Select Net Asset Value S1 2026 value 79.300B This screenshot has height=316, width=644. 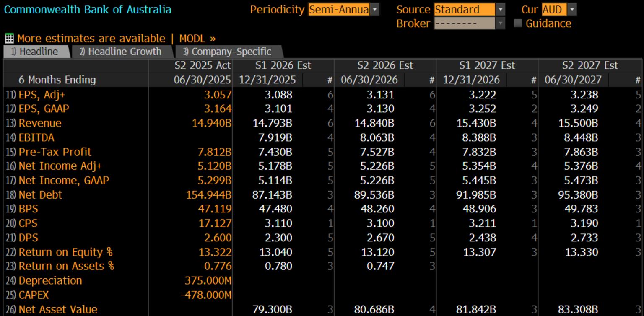pyautogui.click(x=273, y=309)
